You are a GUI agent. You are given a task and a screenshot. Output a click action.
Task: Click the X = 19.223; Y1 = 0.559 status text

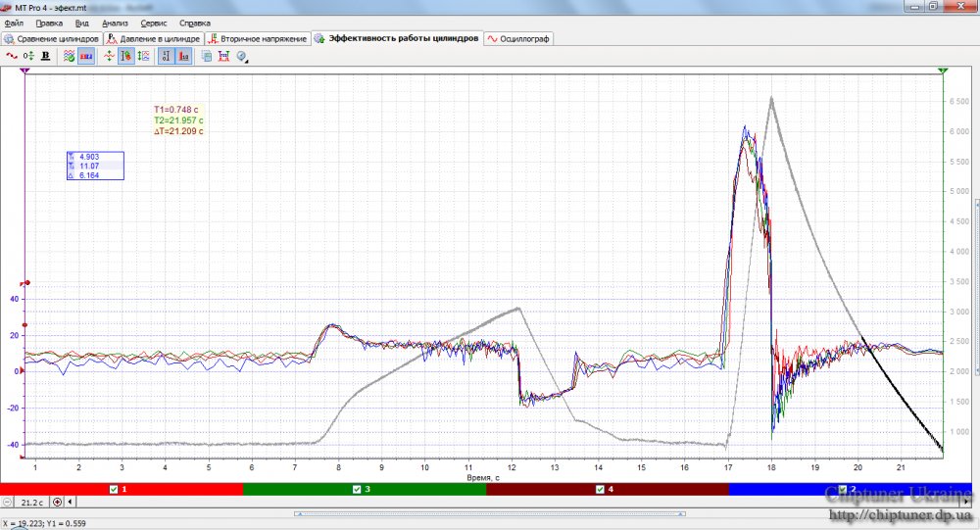44,523
